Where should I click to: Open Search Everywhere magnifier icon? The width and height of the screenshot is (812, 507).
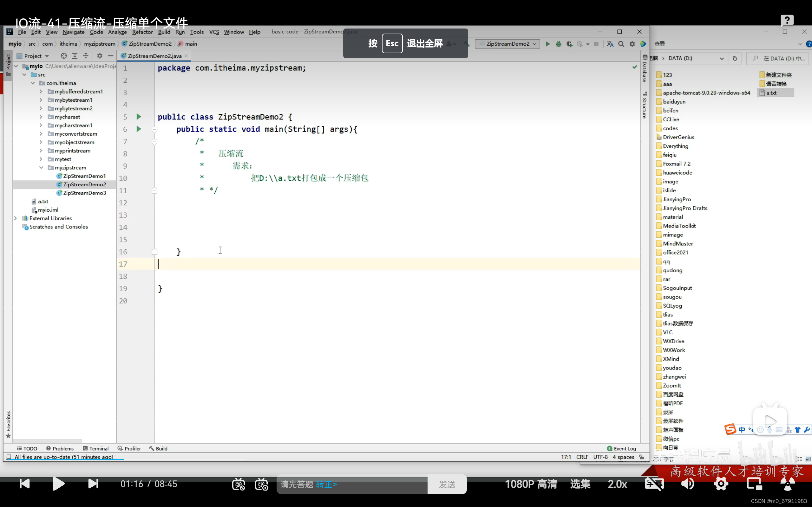pyautogui.click(x=621, y=44)
